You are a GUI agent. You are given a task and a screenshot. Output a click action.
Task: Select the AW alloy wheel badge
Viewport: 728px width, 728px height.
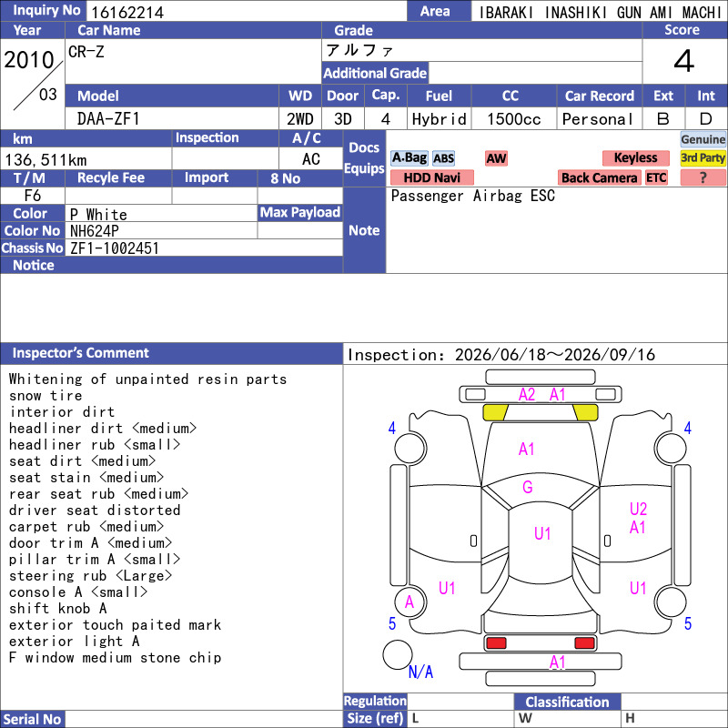pyautogui.click(x=496, y=158)
